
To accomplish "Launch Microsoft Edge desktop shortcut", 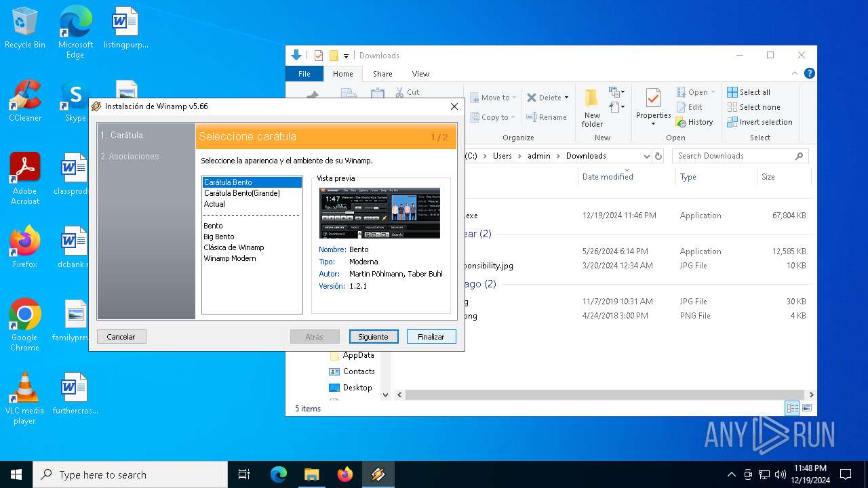I will pos(75,32).
